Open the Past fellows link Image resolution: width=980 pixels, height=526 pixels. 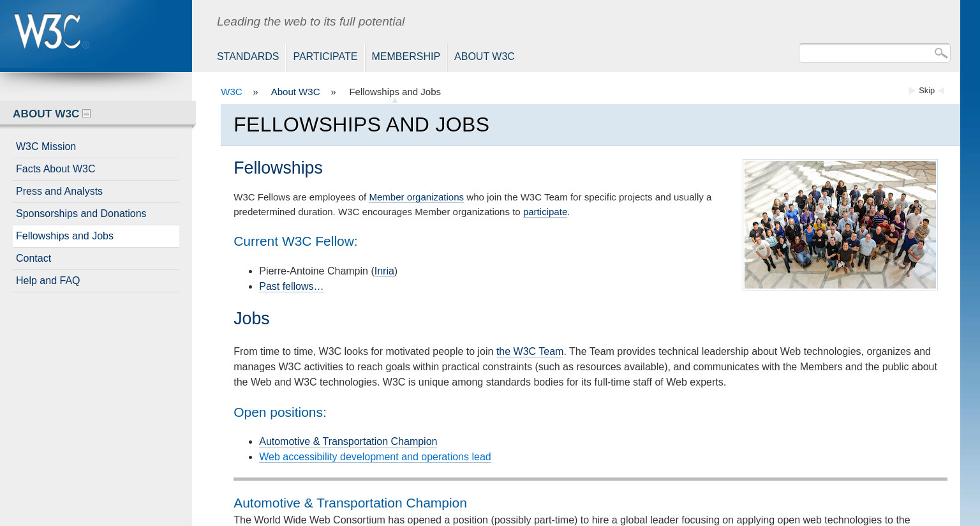click(291, 287)
